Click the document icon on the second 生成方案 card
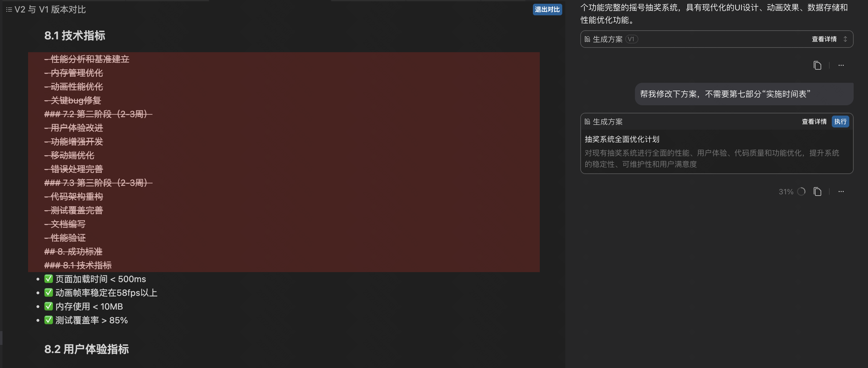 [x=587, y=122]
